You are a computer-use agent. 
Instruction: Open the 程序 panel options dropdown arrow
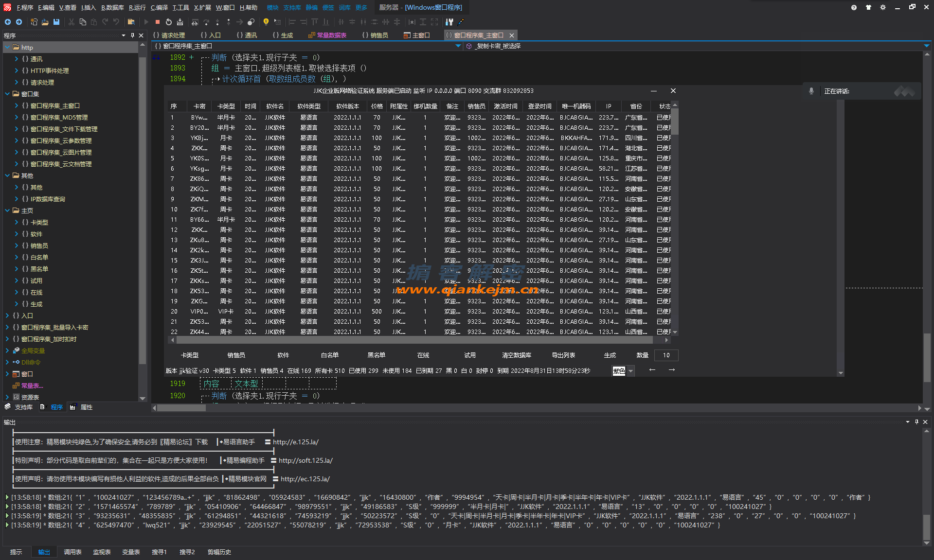[123, 35]
